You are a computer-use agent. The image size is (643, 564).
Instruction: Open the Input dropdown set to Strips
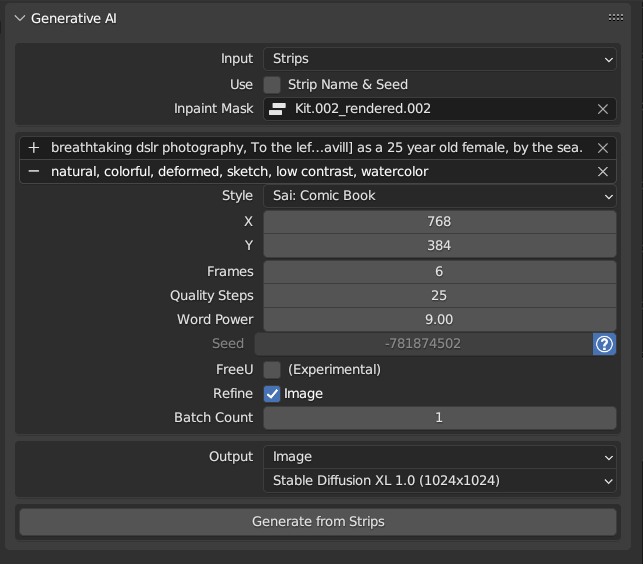click(x=440, y=59)
